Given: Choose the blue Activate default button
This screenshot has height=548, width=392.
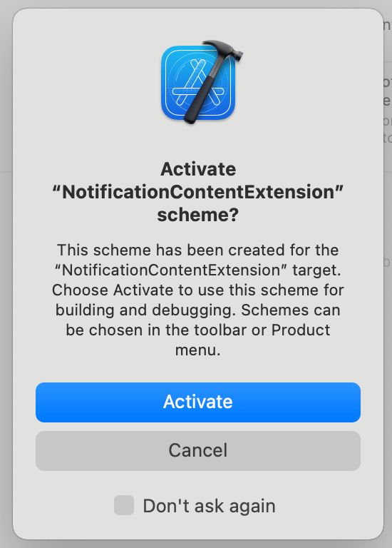Looking at the screenshot, I should pyautogui.click(x=198, y=402).
